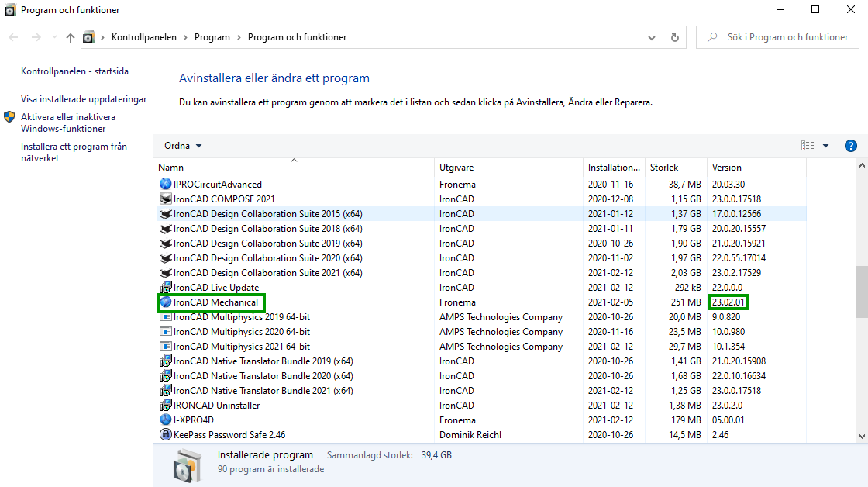Click the installed programs disc icon in details pane

coord(187,465)
